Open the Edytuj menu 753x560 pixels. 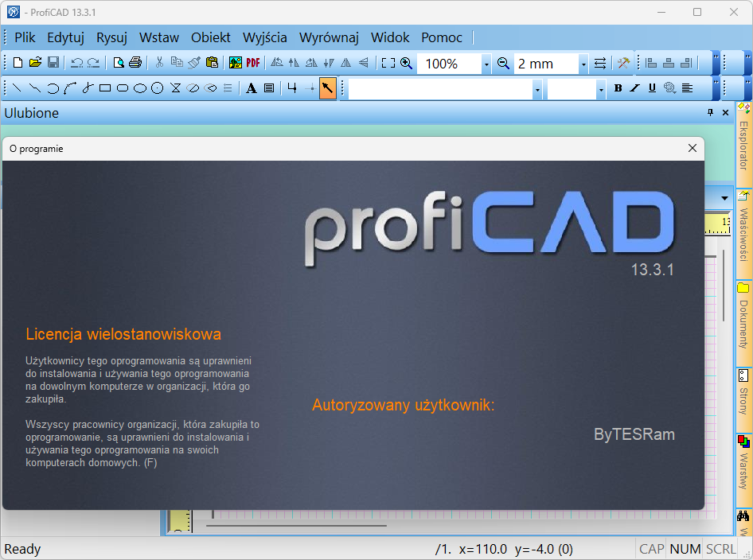point(65,37)
